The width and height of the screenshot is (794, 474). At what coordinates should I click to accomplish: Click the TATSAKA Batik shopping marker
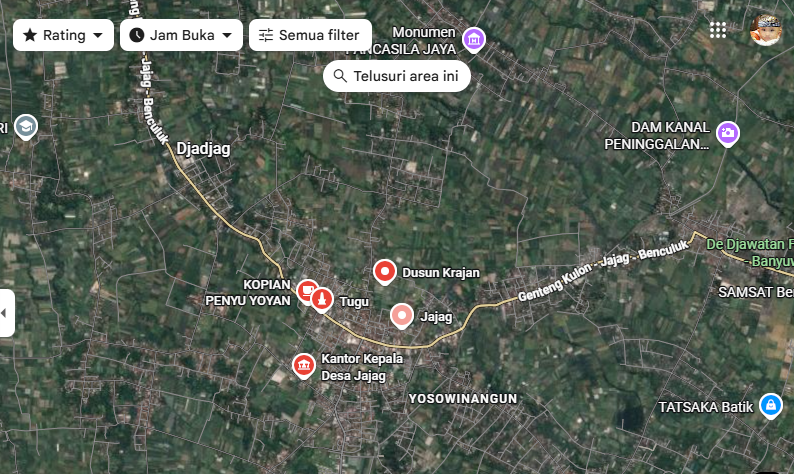tap(771, 406)
